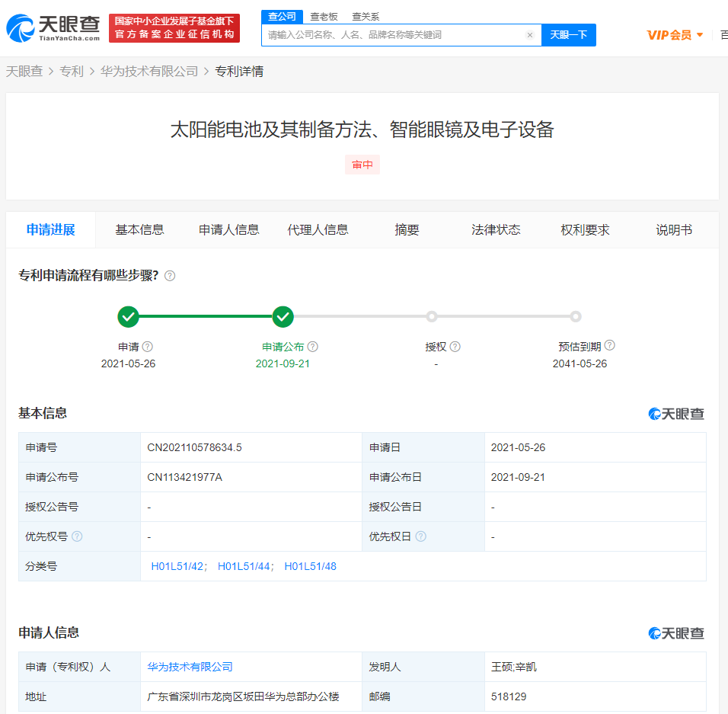This screenshot has width=728, height=714.
Task: Select the 摘要 tab
Action: 407,230
